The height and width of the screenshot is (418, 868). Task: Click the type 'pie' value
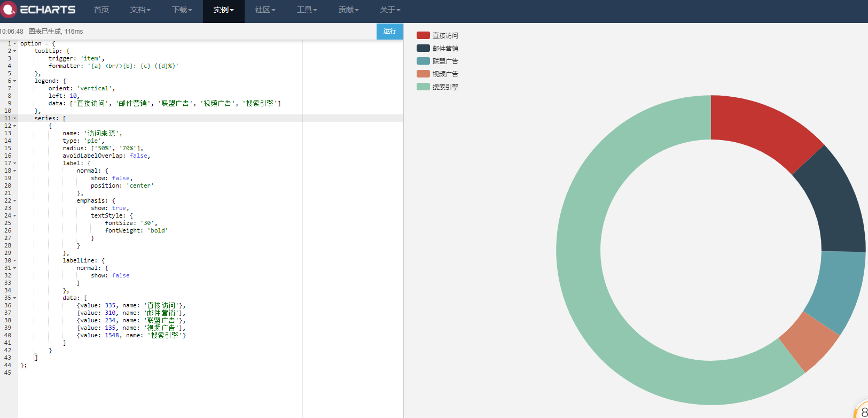point(92,141)
